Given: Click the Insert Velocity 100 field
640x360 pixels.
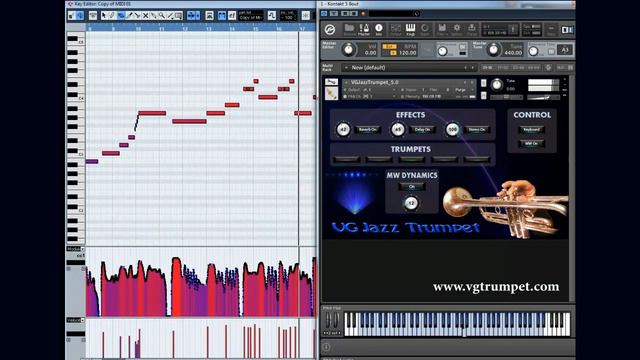Looking at the screenshot, I should click(x=289, y=18).
